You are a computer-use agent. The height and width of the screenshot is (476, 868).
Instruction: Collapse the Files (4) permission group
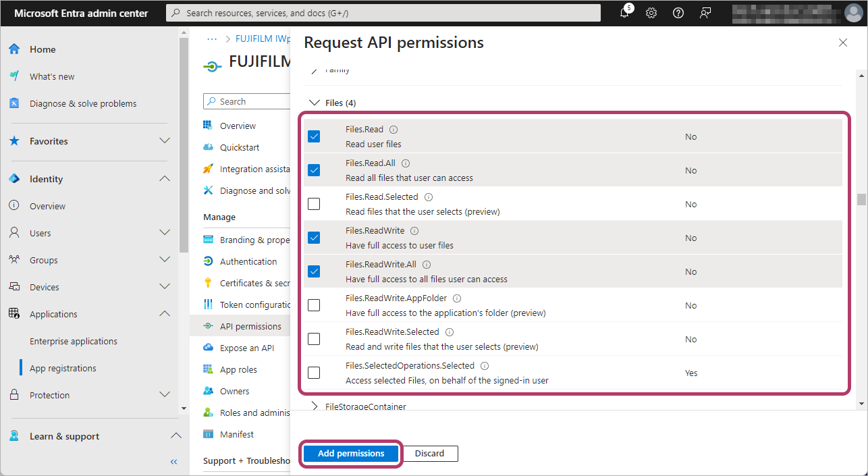314,103
